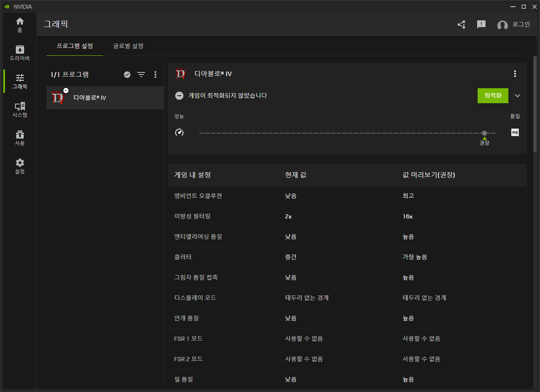Viewport: 540px width, 392px height.
Task: Switch to the 프로그램 설정 tab
Action: [x=75, y=46]
